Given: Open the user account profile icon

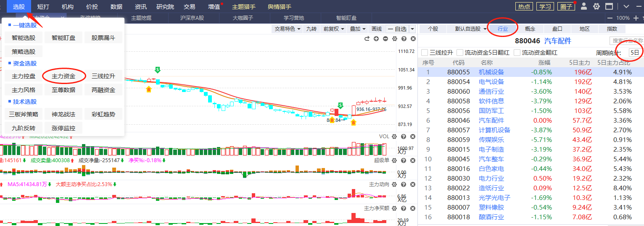Looking at the screenshot, I should click(584, 6).
